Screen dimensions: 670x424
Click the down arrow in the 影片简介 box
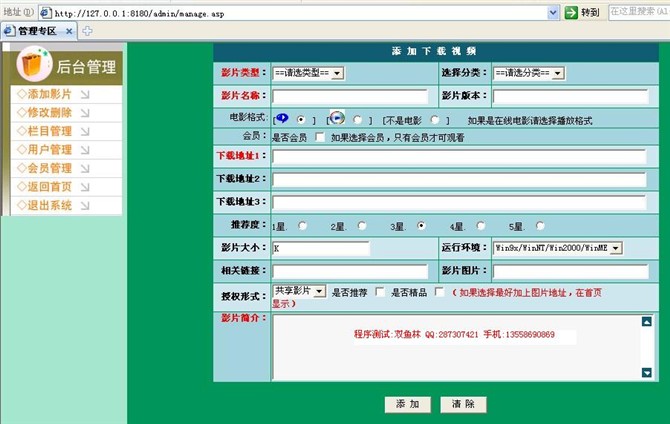pos(646,372)
